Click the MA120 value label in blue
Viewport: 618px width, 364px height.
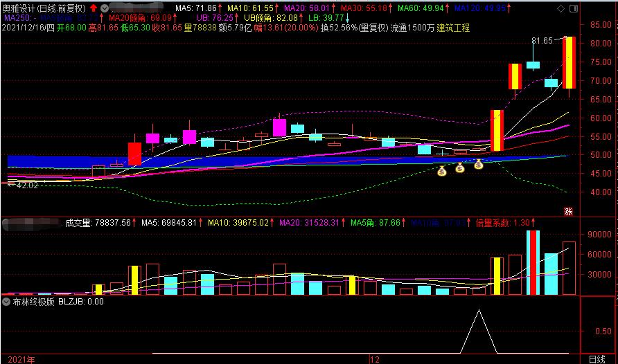click(x=479, y=8)
